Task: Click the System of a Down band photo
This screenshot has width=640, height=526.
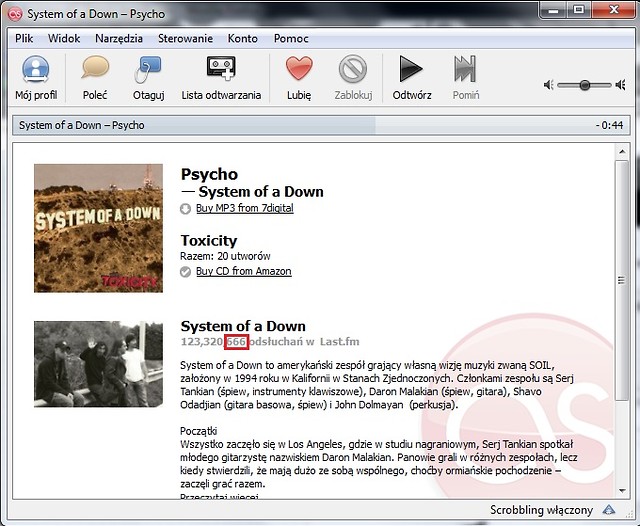Action: coord(98,364)
